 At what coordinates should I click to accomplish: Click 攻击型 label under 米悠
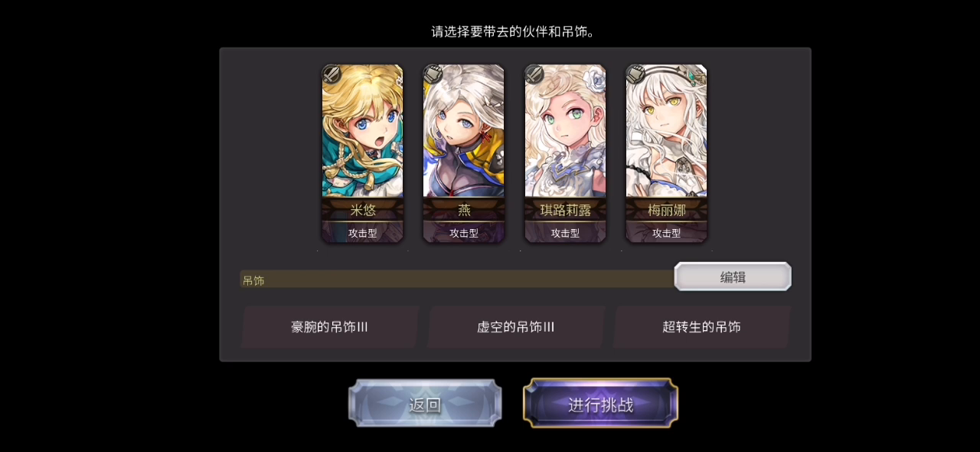pyautogui.click(x=362, y=233)
